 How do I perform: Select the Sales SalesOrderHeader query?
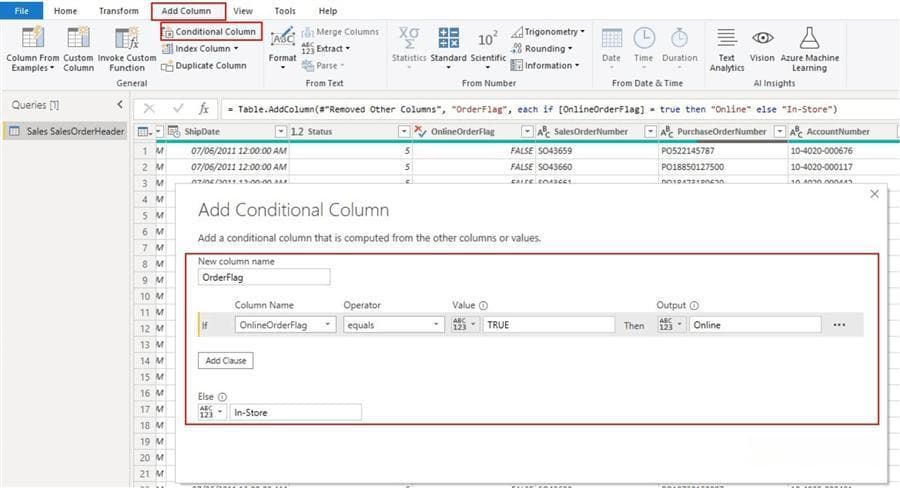(x=65, y=131)
